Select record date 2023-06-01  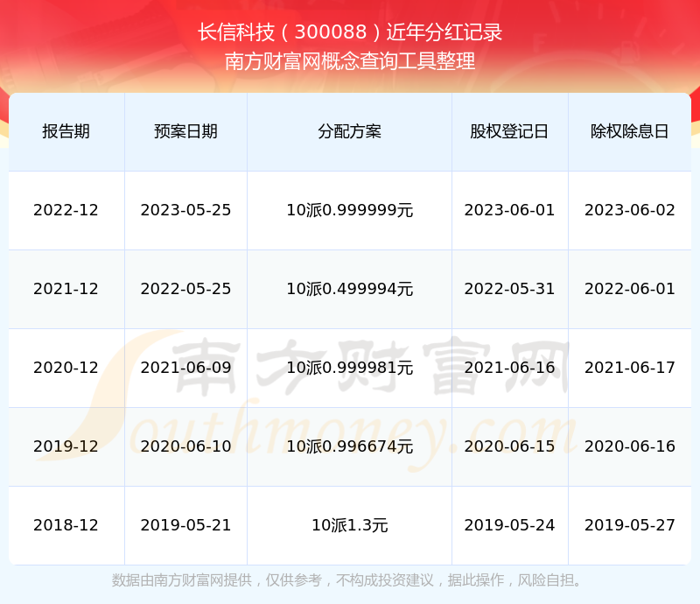pyautogui.click(x=509, y=210)
